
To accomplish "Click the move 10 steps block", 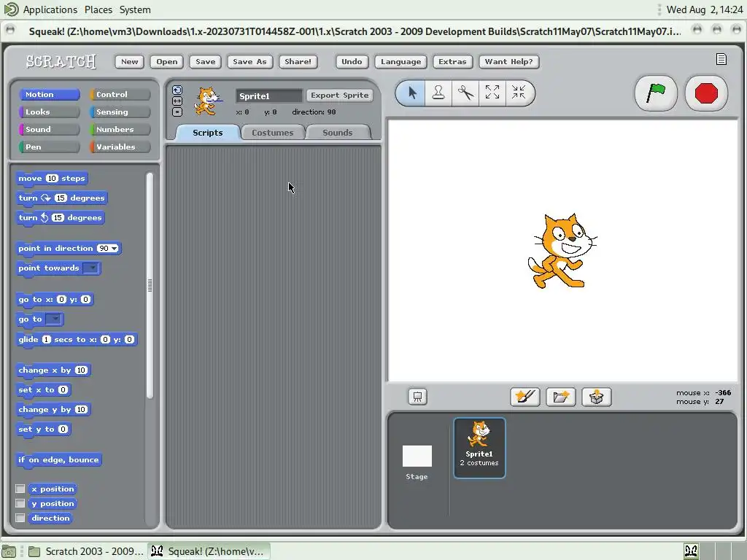I will click(x=52, y=179).
